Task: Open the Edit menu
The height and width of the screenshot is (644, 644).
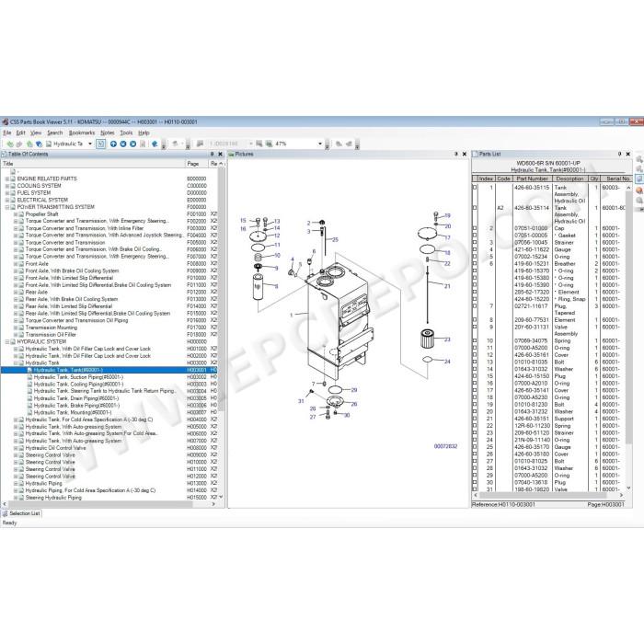Action: (20, 132)
